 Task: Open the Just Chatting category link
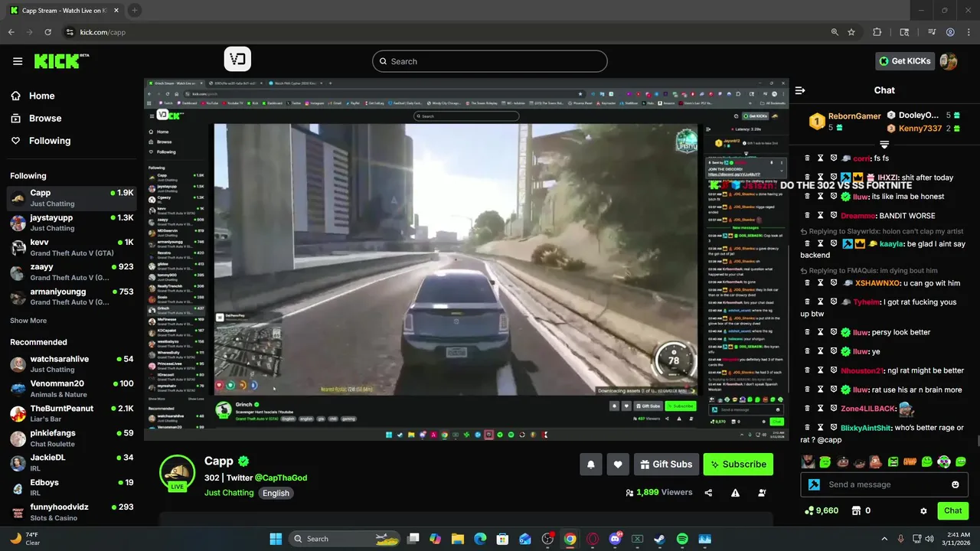click(x=229, y=493)
